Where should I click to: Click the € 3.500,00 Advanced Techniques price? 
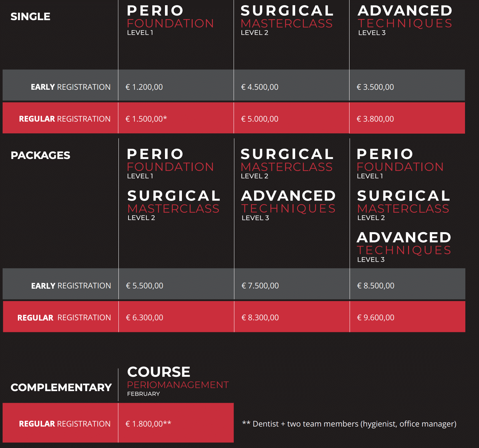point(375,87)
